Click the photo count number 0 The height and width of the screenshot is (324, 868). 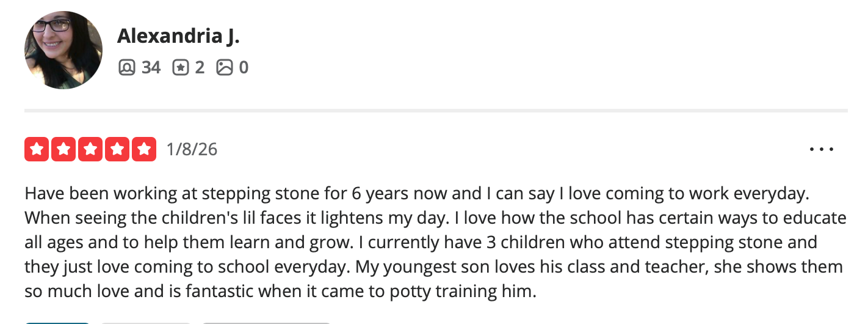(x=244, y=67)
